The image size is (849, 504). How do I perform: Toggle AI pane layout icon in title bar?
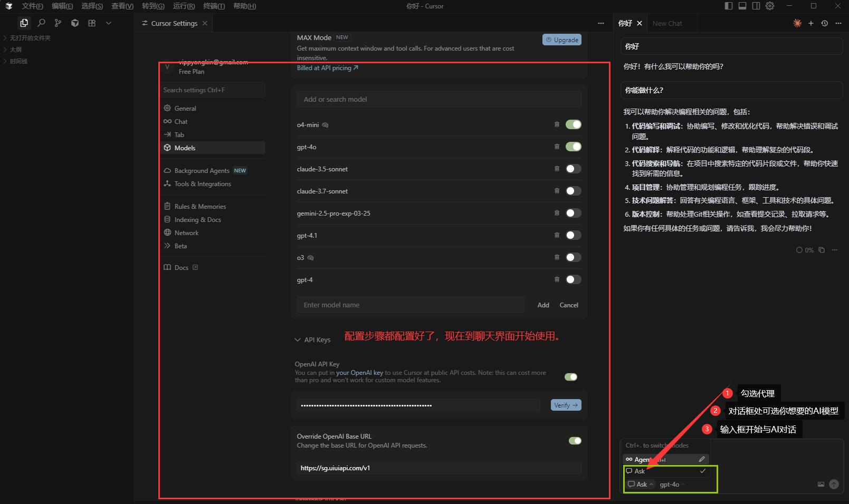pos(756,6)
